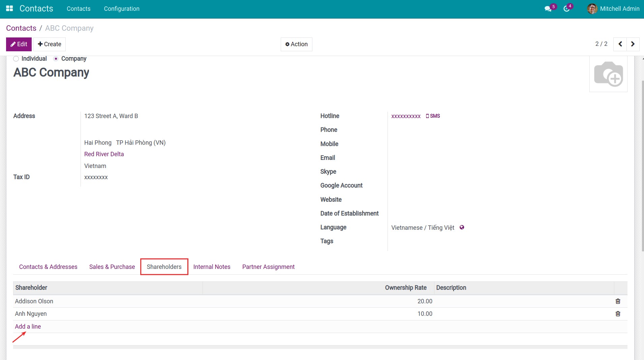Add a company photo via camera placeholder
The image size is (644, 360).
coord(609,74)
